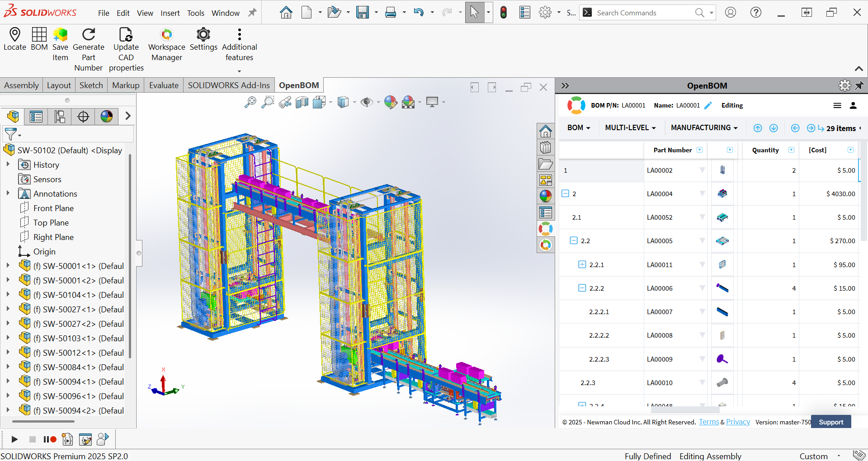Open the MULTI-LEVEL dropdown
Viewport: 868px width, 461px height.
coord(630,128)
